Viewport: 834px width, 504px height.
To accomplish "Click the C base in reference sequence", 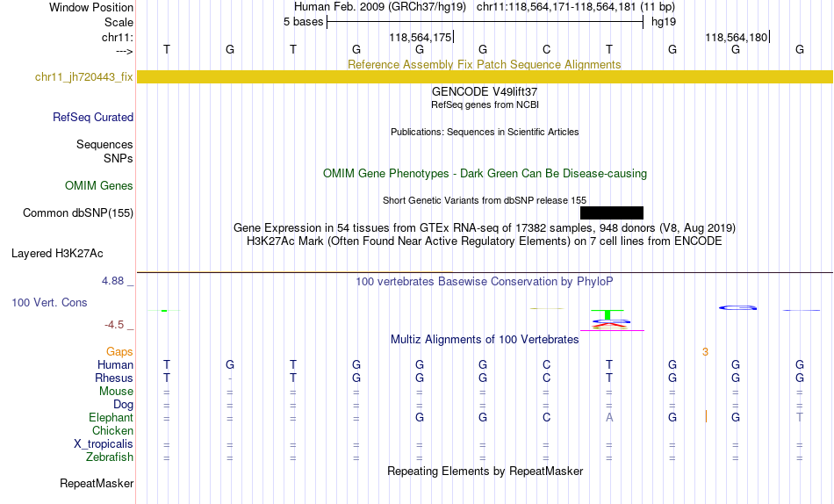I will (x=546, y=49).
